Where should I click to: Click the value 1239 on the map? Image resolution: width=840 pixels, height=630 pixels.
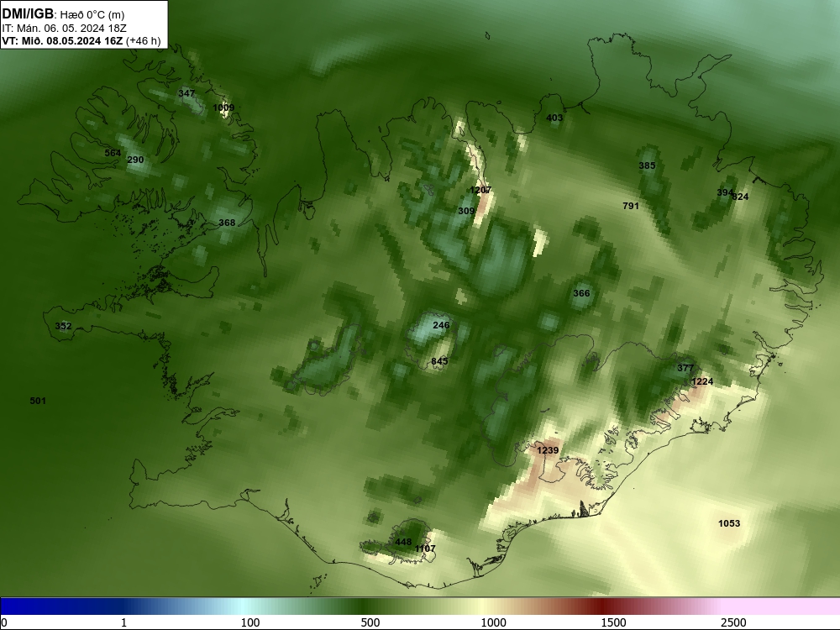[548, 450]
